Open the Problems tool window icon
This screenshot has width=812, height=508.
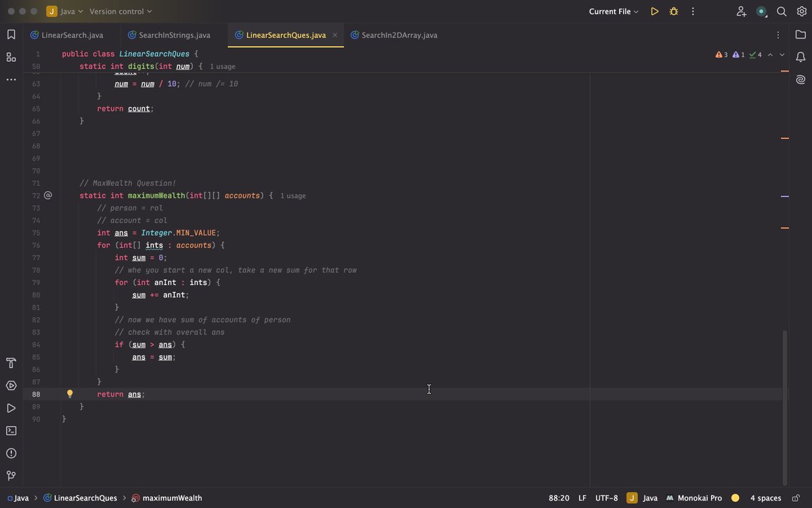click(x=11, y=453)
